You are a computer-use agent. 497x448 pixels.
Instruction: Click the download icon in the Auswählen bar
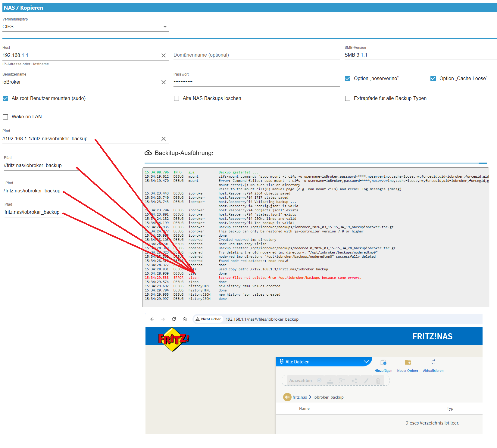coord(330,381)
